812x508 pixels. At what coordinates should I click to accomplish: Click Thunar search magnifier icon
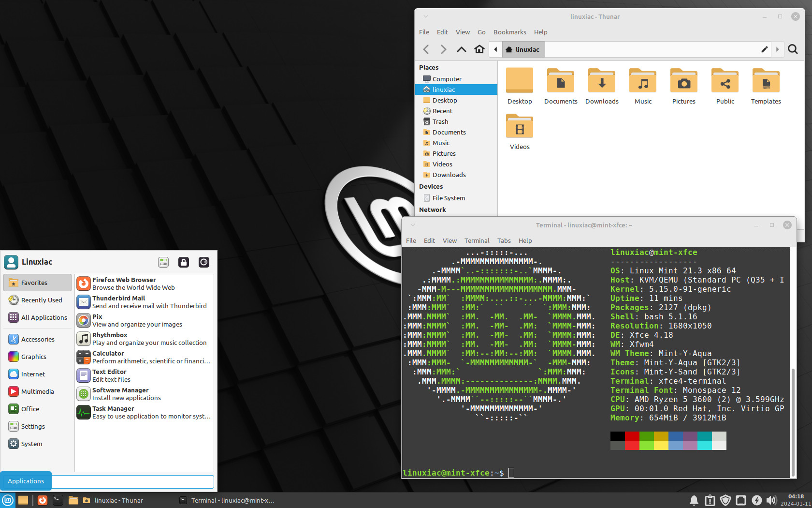pos(793,49)
